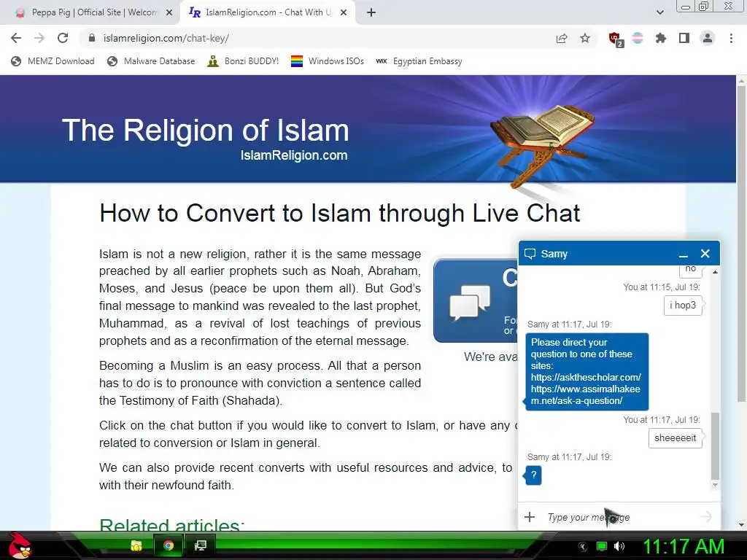Bookmark this page with the star icon
Image resolution: width=747 pixels, height=560 pixels.
point(585,38)
